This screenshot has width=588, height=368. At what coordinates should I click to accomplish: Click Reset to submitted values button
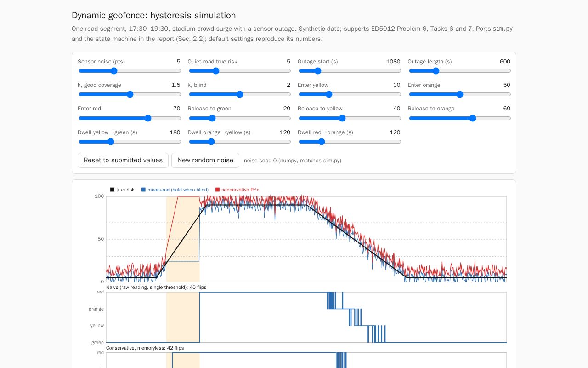[123, 160]
